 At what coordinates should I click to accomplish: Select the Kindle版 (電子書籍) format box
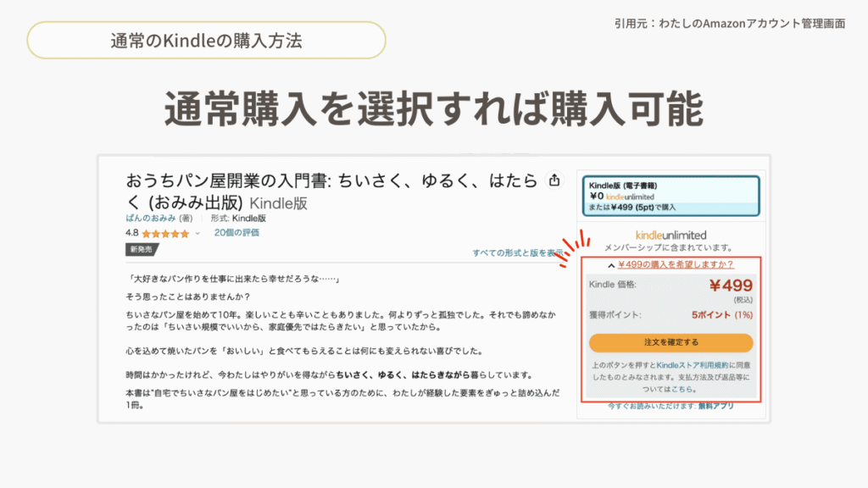click(x=671, y=196)
